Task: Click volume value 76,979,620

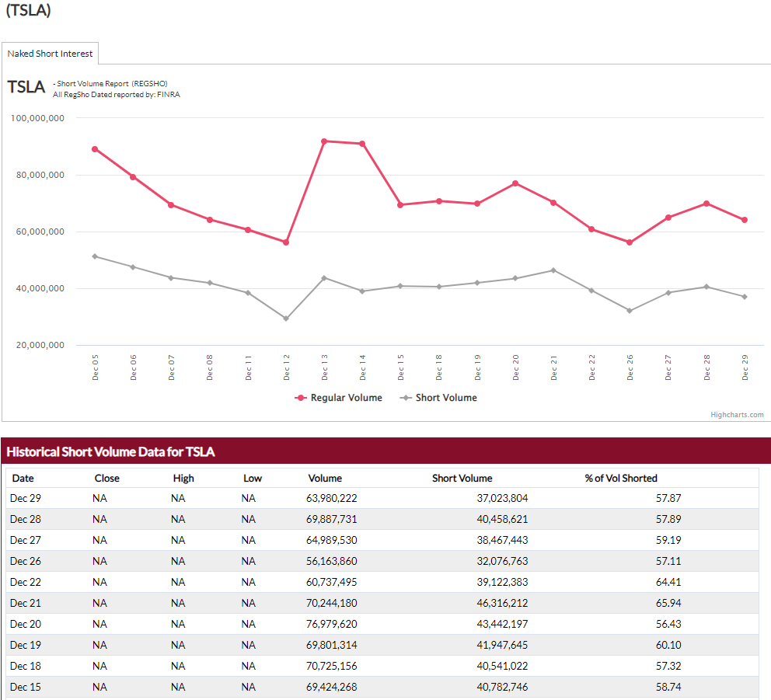Action: click(x=331, y=625)
